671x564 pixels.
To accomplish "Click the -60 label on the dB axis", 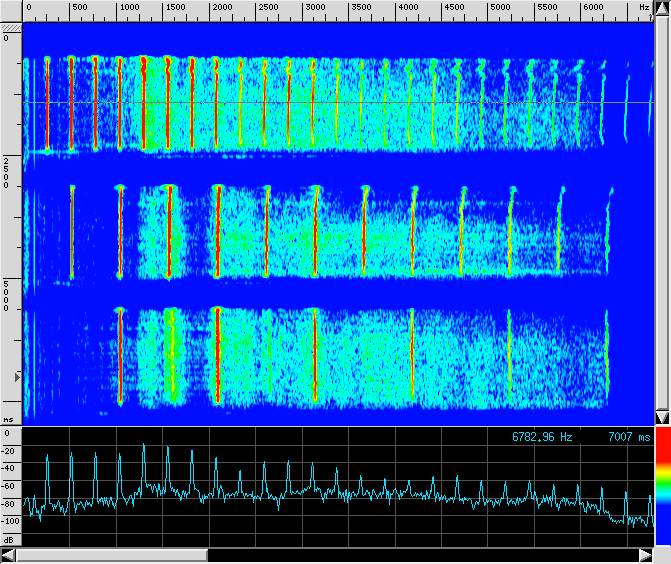I will (x=10, y=485).
